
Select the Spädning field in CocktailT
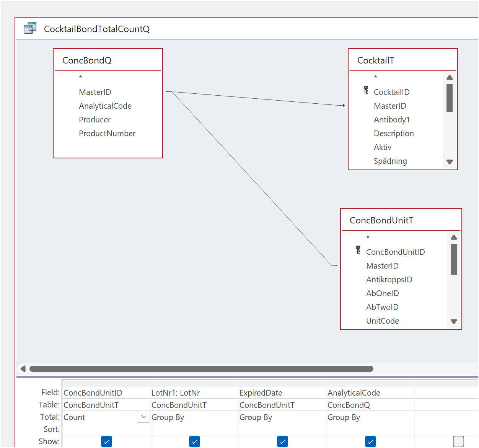point(390,161)
